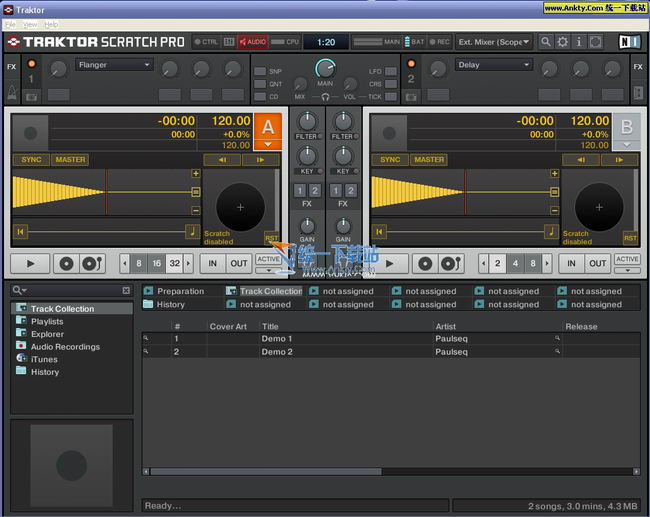Click Deck B cue-play disc button
This screenshot has width=650, height=517.
451,263
